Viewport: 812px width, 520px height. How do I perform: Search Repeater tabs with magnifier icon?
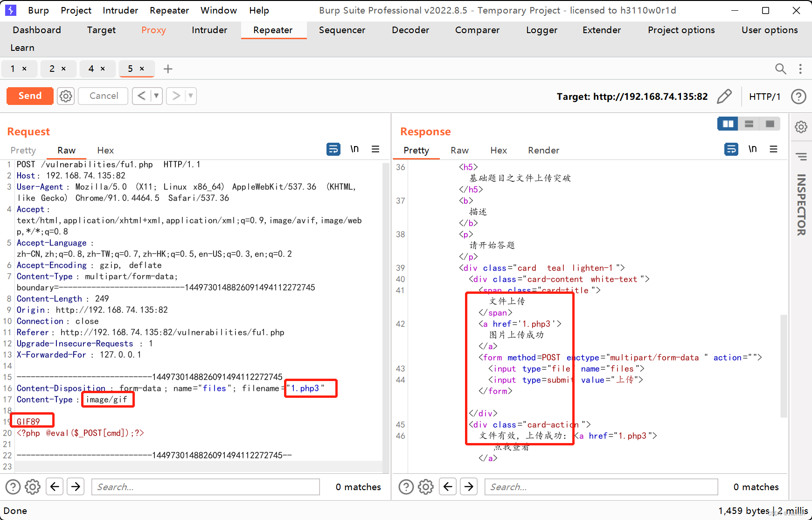(x=780, y=69)
